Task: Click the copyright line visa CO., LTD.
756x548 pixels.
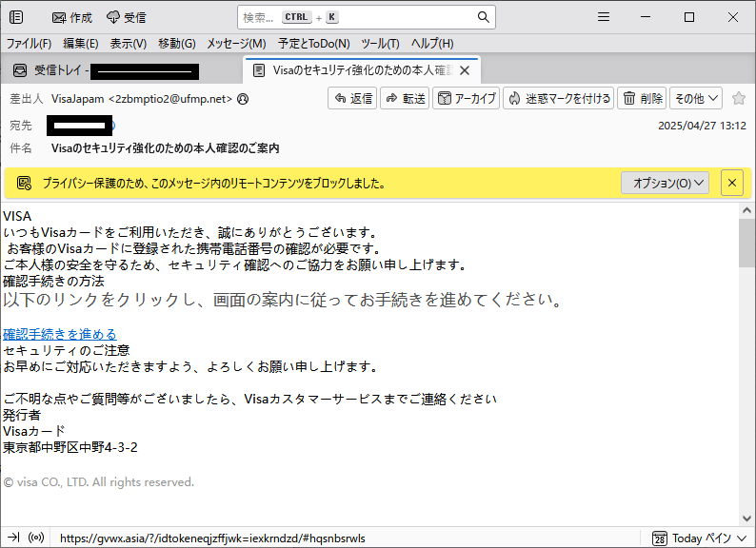Action: pos(99,482)
